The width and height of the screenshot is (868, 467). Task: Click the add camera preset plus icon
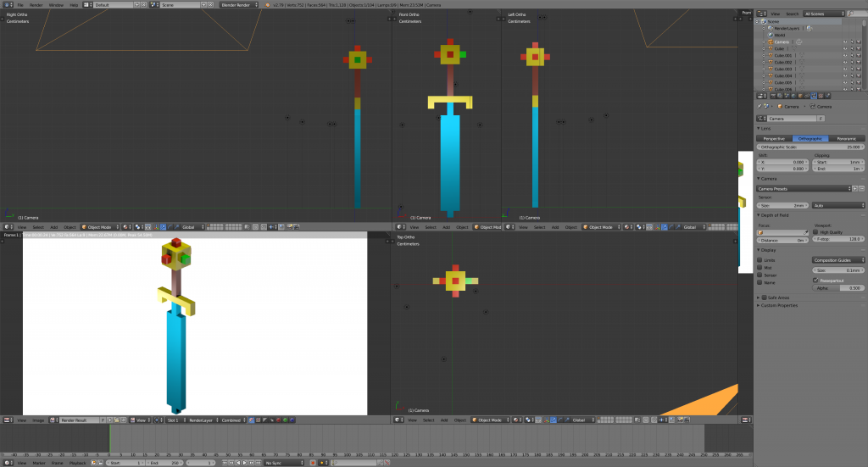[856, 188]
